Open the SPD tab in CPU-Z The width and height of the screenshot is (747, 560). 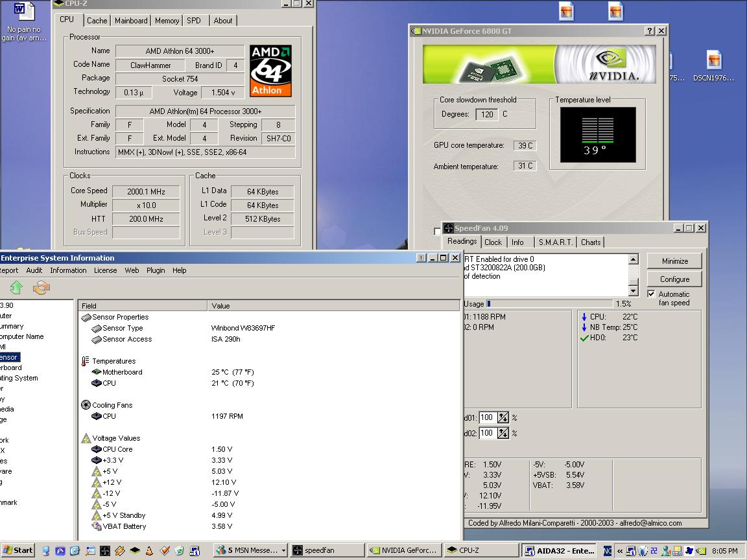pos(194,21)
